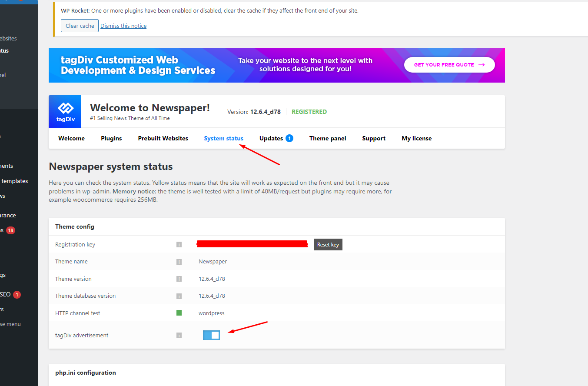Click the Theme config section header
588x386 pixels.
(75, 226)
